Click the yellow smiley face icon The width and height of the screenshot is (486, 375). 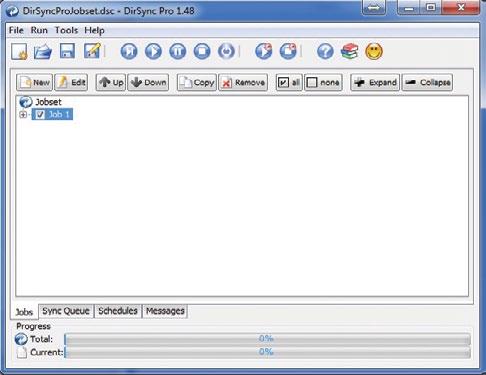(374, 52)
